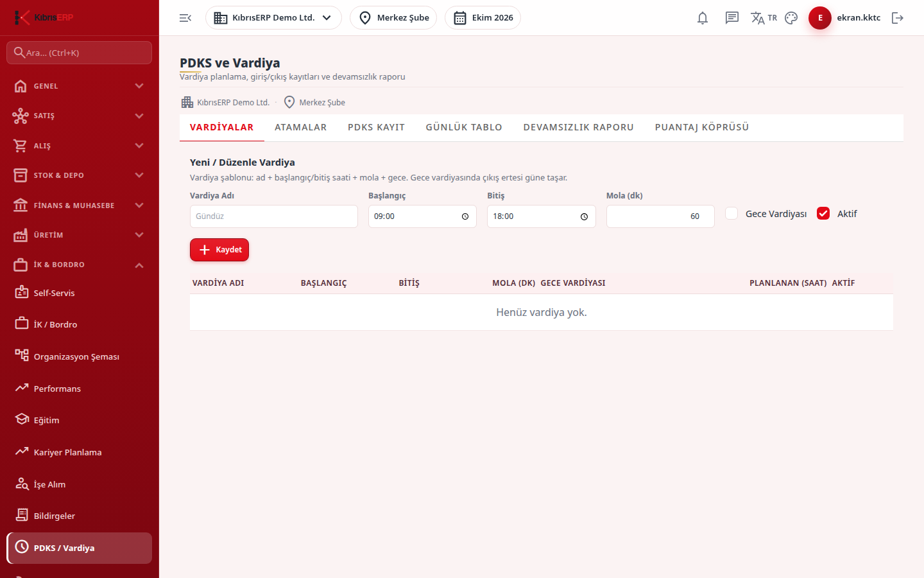924x578 pixels.
Task: Collapse sidebar with the hamburger menu icon
Action: [185, 18]
